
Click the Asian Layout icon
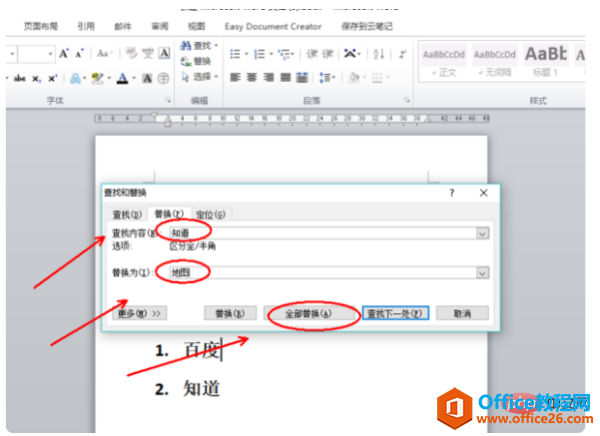(x=350, y=53)
